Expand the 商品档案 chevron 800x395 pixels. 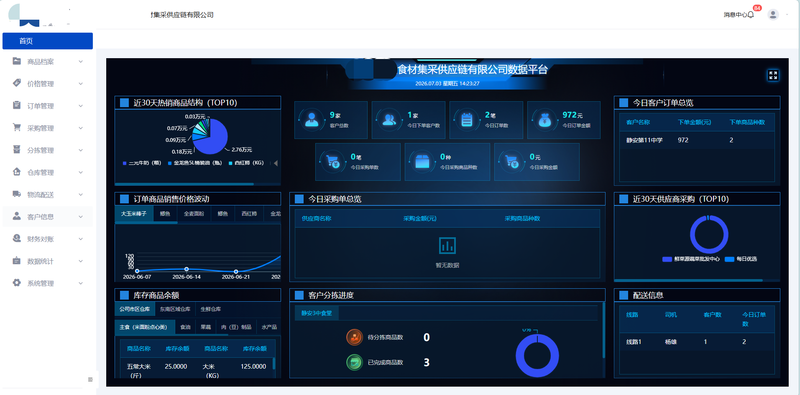pos(81,62)
